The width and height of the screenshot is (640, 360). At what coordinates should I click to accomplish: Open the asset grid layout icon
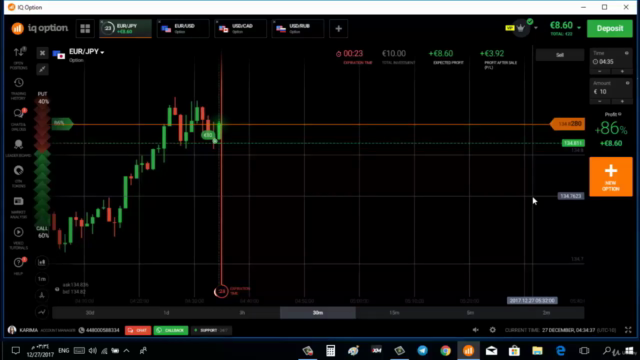point(85,29)
